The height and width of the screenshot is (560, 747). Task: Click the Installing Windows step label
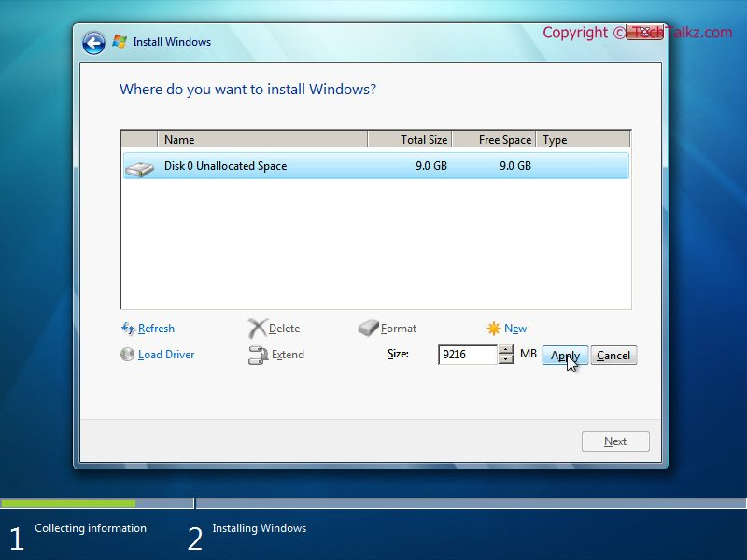coord(260,528)
